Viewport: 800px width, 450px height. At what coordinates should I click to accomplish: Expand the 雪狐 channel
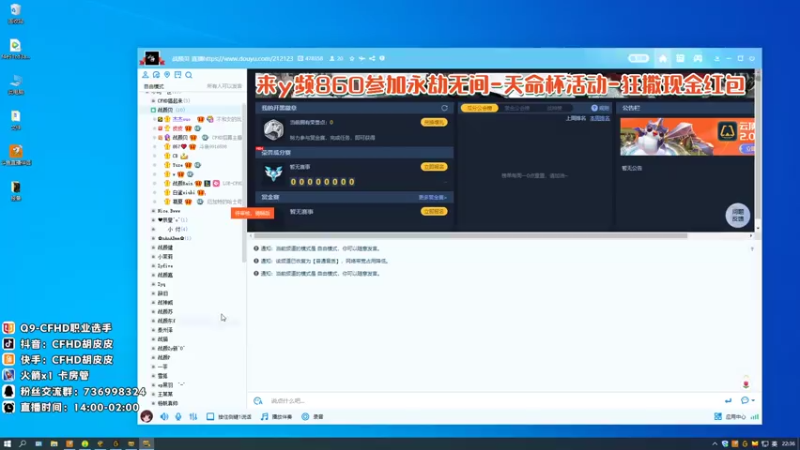[154, 376]
